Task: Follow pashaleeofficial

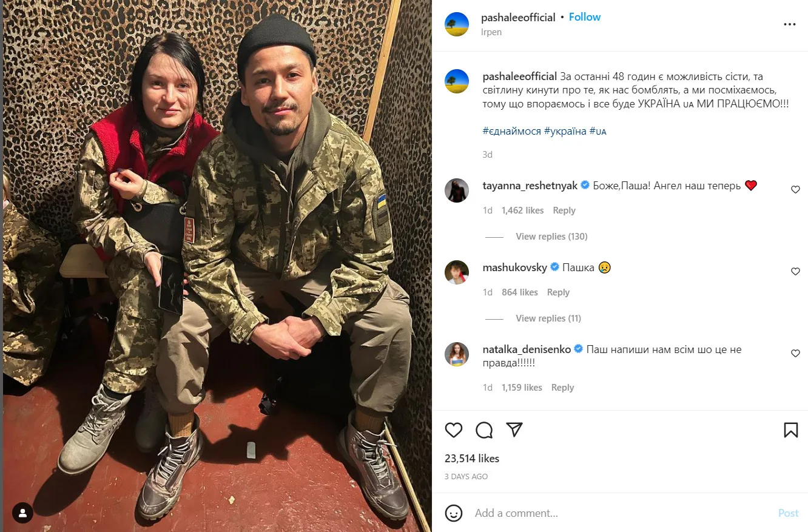Action: click(585, 17)
